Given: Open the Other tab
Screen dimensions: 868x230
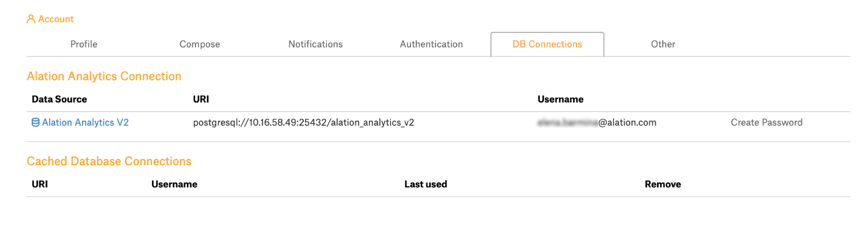Looking at the screenshot, I should coord(663,44).
